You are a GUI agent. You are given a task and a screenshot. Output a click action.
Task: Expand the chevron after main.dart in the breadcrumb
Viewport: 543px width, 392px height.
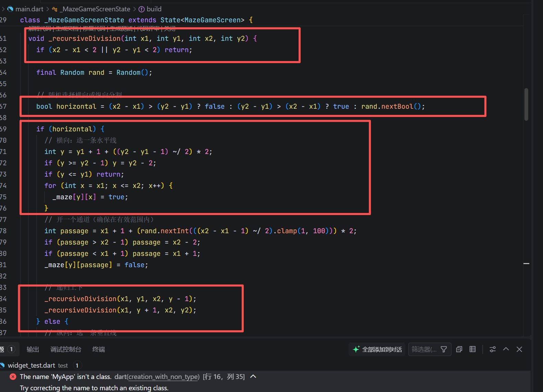(x=48, y=9)
